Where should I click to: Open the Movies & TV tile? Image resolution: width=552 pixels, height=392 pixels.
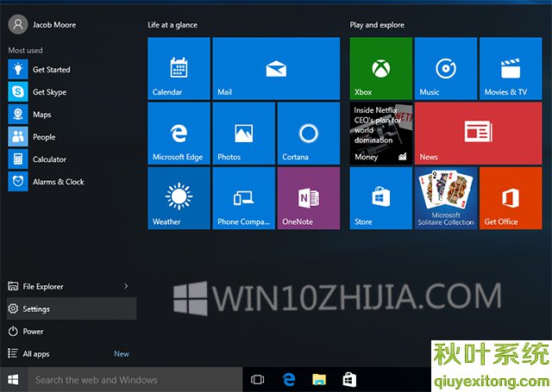511,69
